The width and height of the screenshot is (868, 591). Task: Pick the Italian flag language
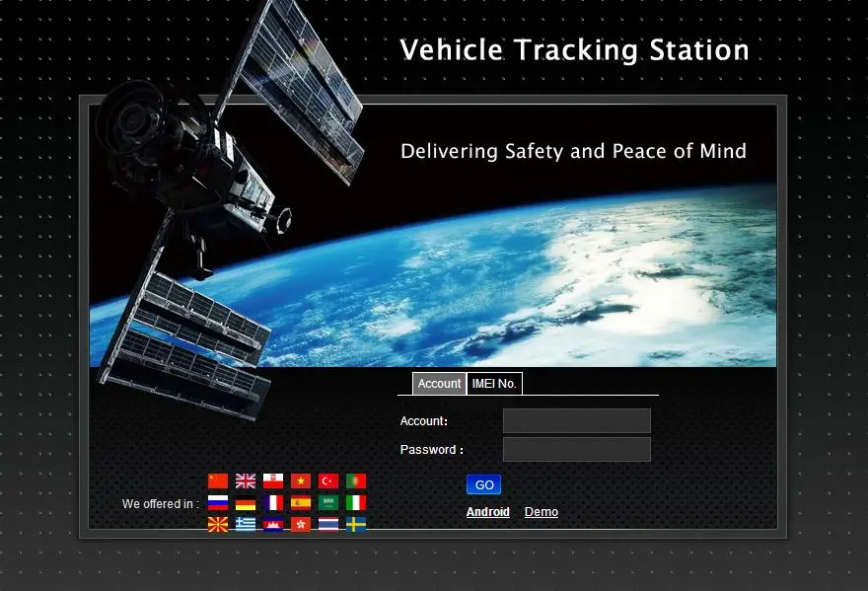tap(356, 502)
